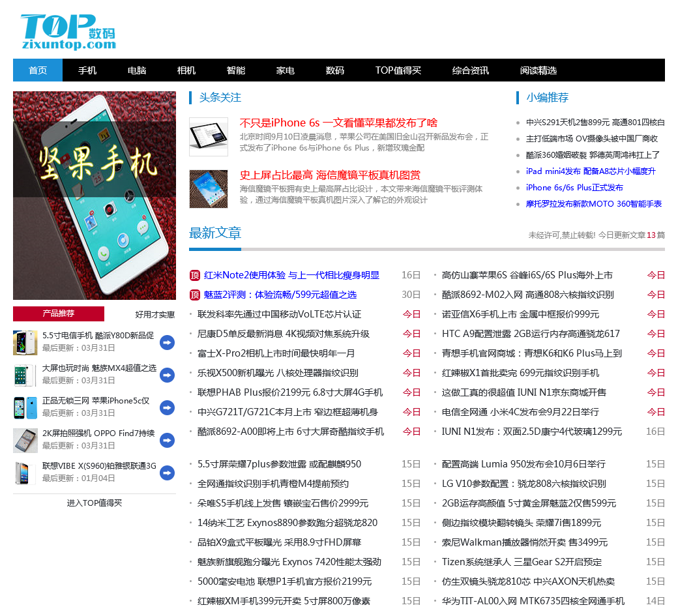Click arrow icon beside 魅族MX4 product

(167, 375)
